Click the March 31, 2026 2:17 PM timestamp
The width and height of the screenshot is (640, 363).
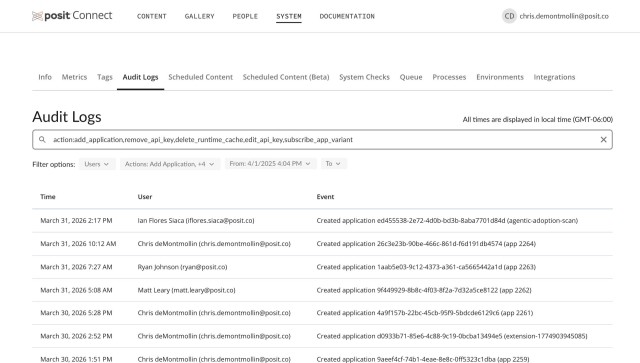pos(76,220)
